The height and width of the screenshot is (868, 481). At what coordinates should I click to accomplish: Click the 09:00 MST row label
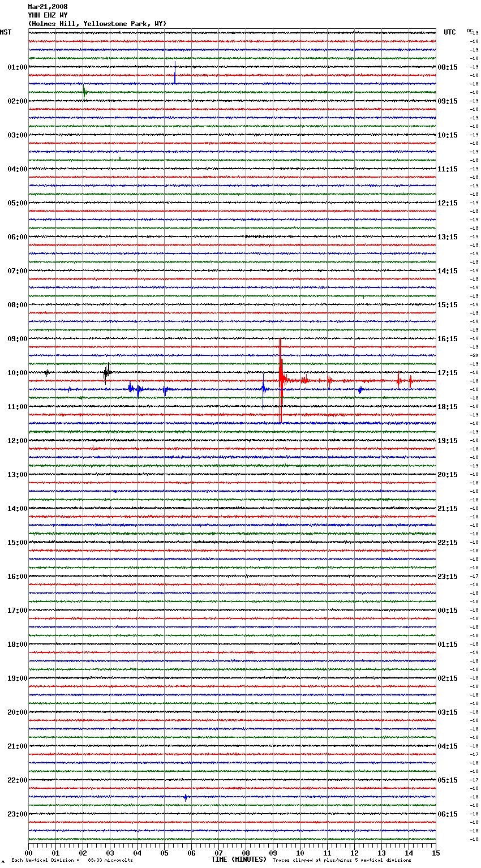[x=18, y=339]
